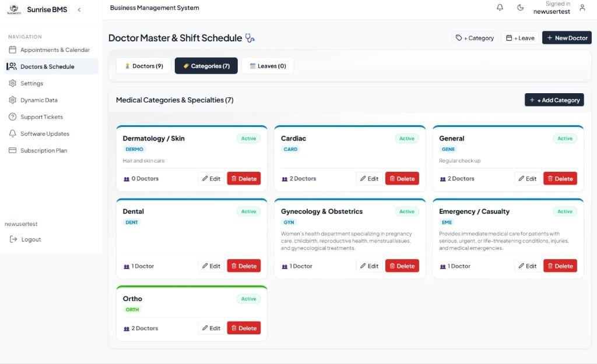597x364 pixels.
Task: Delete the Dental category
Action: tap(244, 266)
